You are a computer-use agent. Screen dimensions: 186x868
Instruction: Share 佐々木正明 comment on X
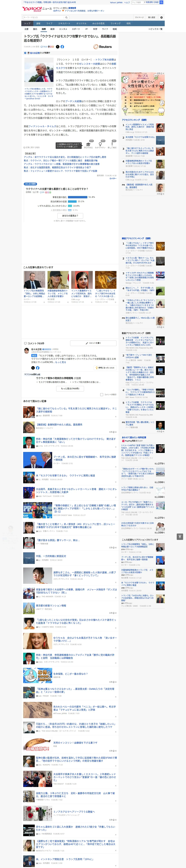(33, 368)
